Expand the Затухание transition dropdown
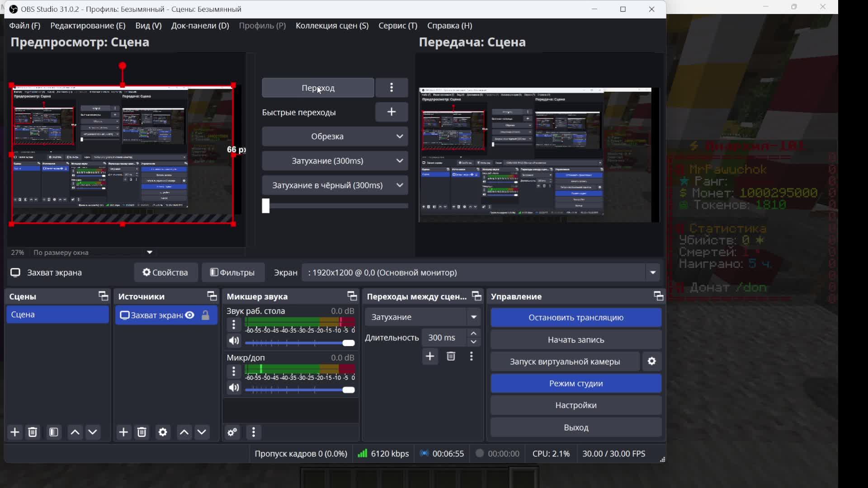 [x=474, y=317]
